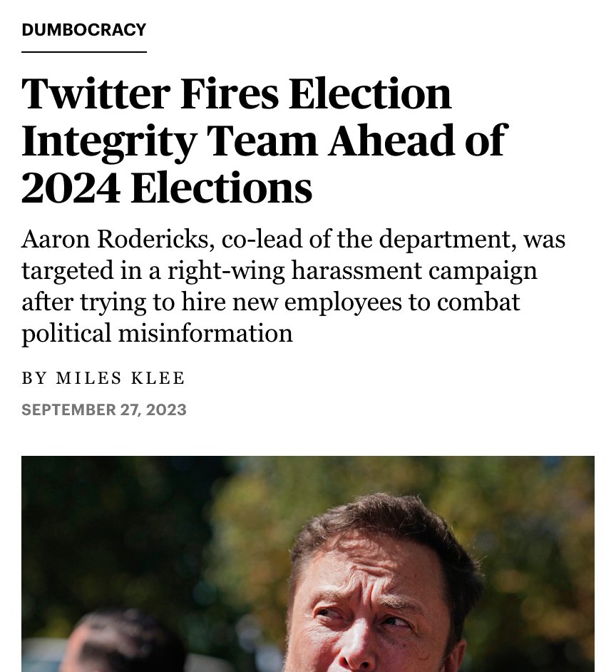Open the DUMBOCRACY category link

(x=84, y=29)
